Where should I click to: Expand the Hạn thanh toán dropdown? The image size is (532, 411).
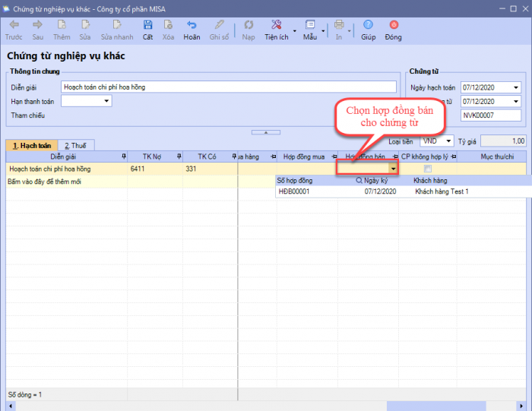click(106, 101)
